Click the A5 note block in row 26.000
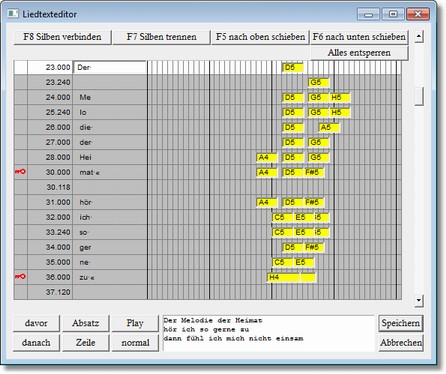 (x=329, y=127)
